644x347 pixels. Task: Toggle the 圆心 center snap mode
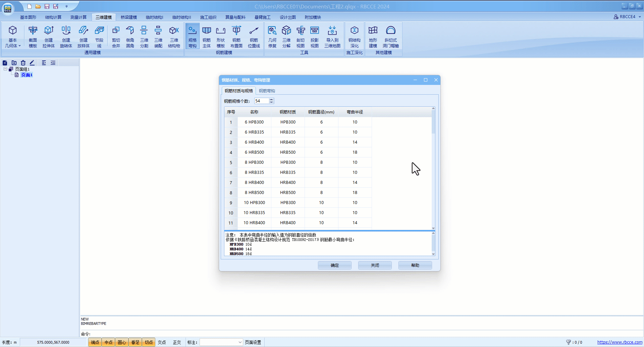click(x=122, y=342)
